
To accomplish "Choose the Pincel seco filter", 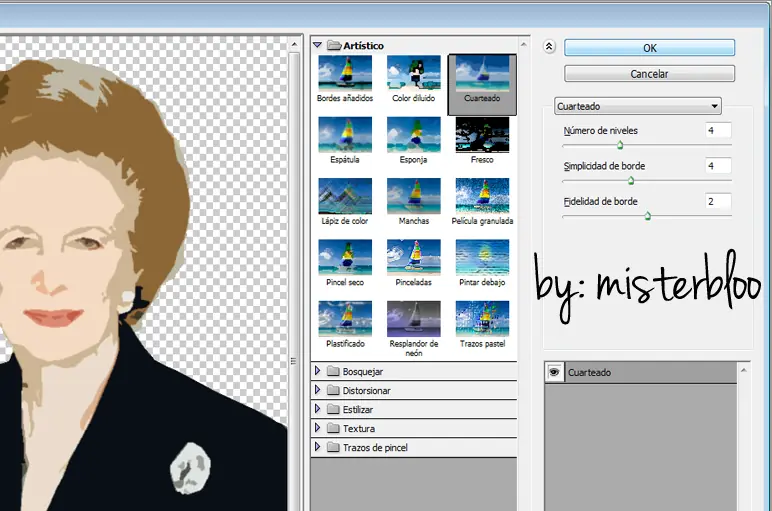I will (345, 257).
